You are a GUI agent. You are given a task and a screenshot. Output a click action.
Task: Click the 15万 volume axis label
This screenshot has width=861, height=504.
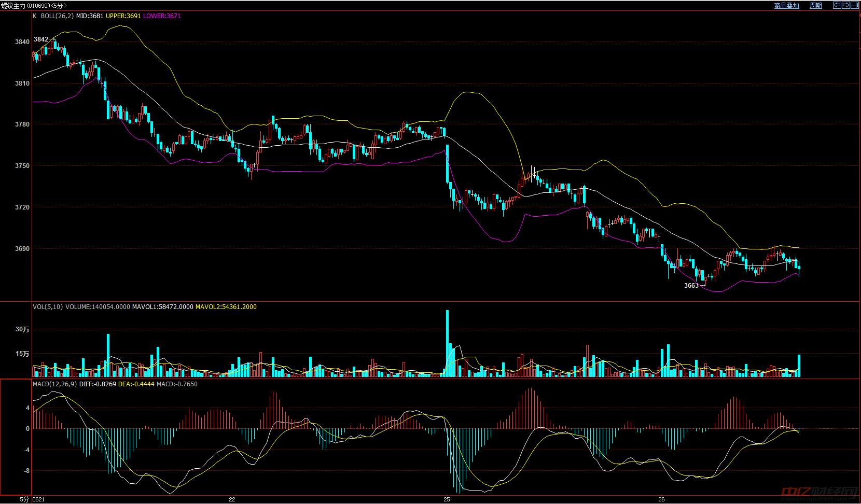coord(22,354)
